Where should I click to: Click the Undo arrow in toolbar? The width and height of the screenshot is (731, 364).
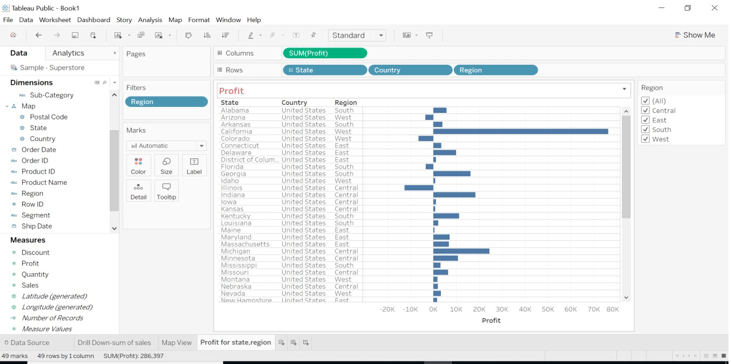39,35
